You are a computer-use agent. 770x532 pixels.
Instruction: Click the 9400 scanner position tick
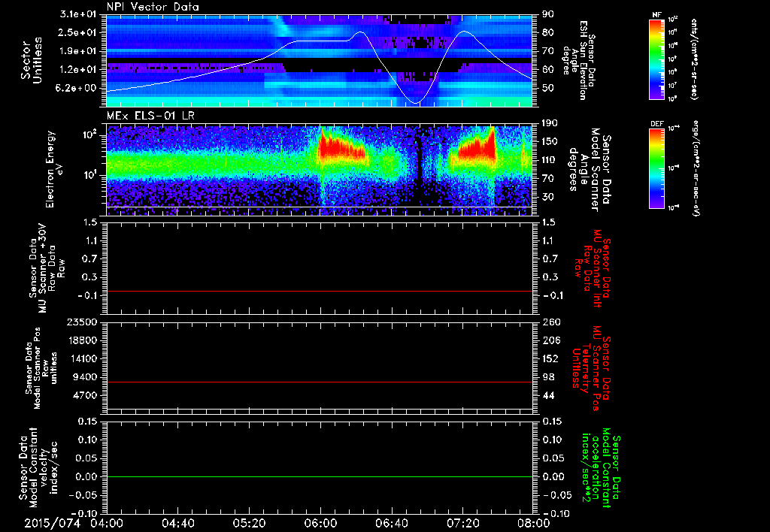[85, 377]
